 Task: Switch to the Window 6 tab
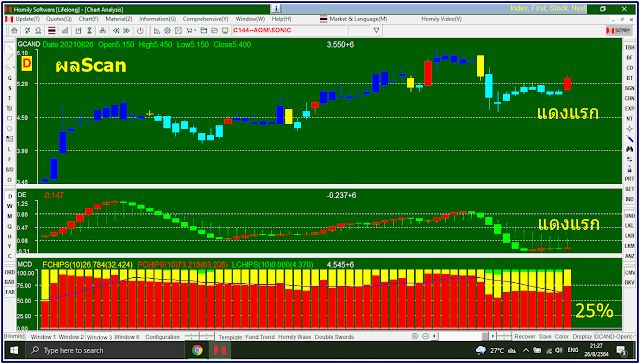[x=127, y=337]
